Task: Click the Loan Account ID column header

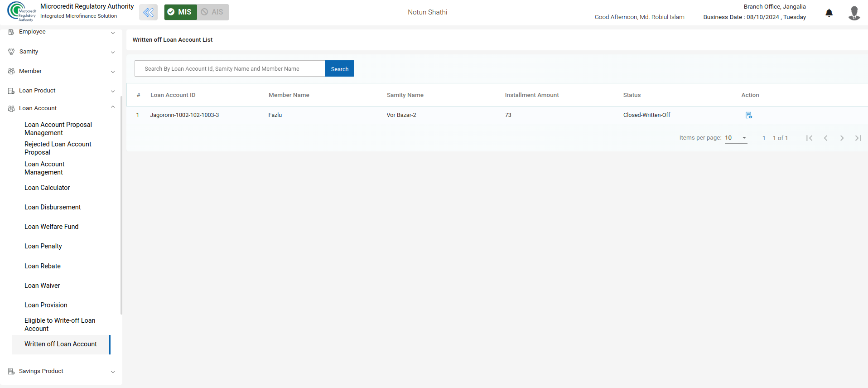Action: click(173, 95)
